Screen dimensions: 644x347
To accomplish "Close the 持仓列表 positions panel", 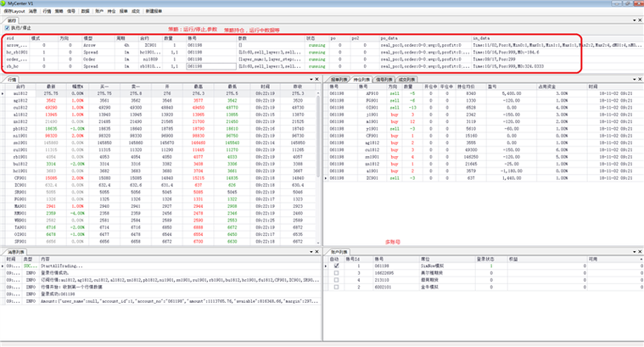I will coord(638,78).
